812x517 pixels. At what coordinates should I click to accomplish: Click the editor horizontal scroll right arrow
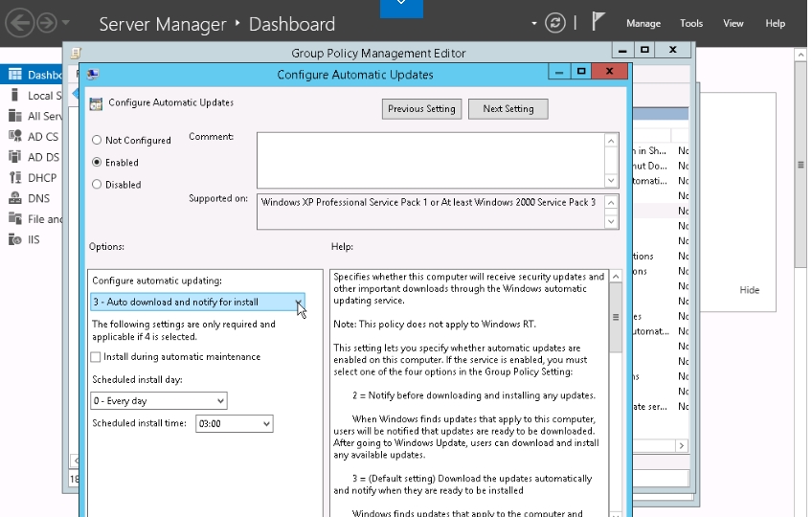(x=682, y=445)
